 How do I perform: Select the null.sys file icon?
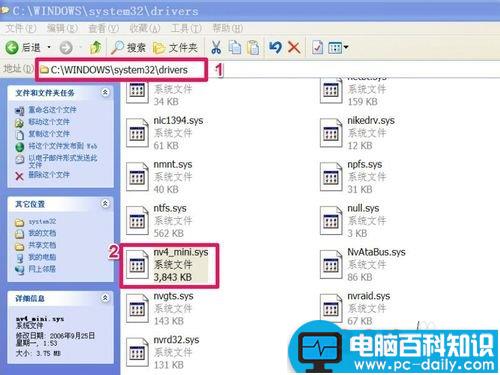331,221
